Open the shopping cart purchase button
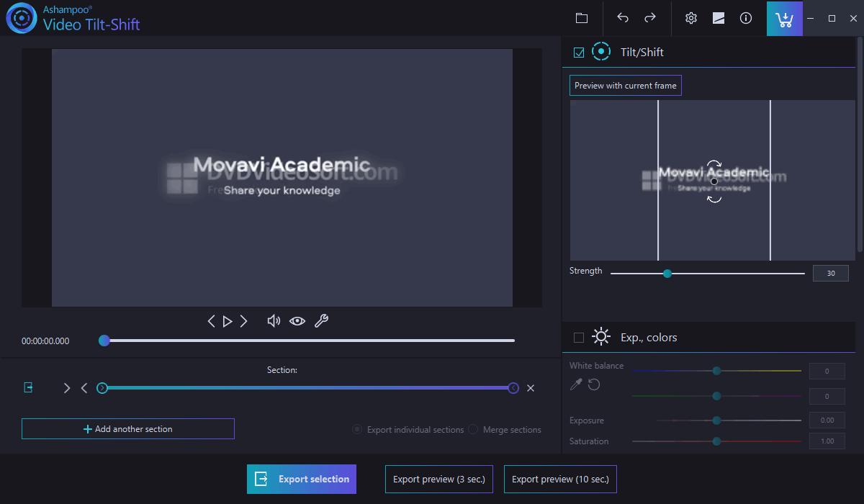864x504 pixels. click(785, 18)
